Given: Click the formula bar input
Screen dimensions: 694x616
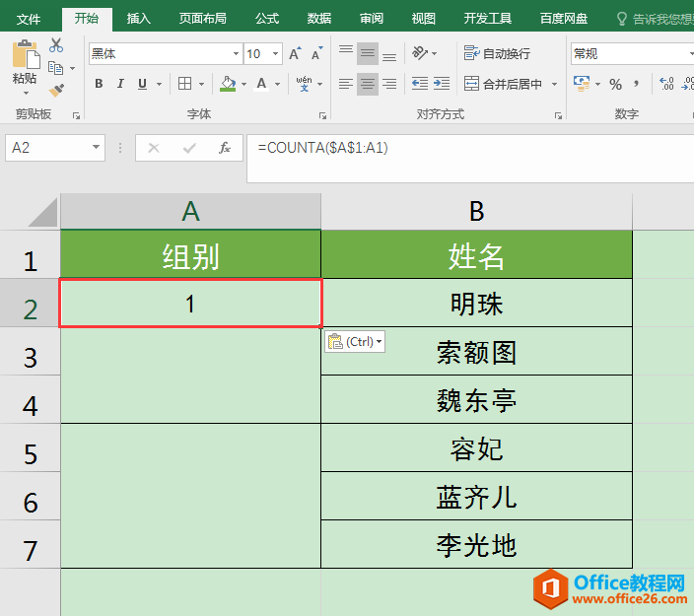Looking at the screenshot, I should click(x=470, y=159).
